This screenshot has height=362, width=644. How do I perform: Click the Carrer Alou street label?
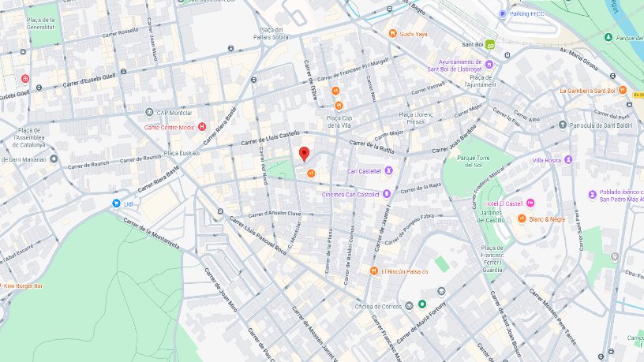526,116
